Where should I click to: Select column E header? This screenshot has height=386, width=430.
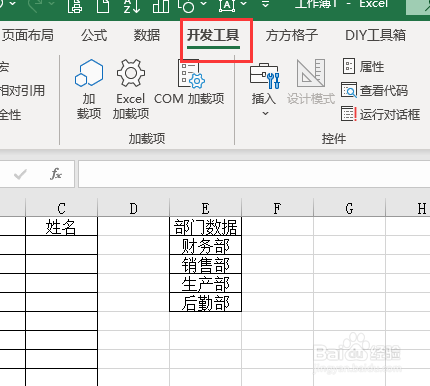click(x=205, y=208)
